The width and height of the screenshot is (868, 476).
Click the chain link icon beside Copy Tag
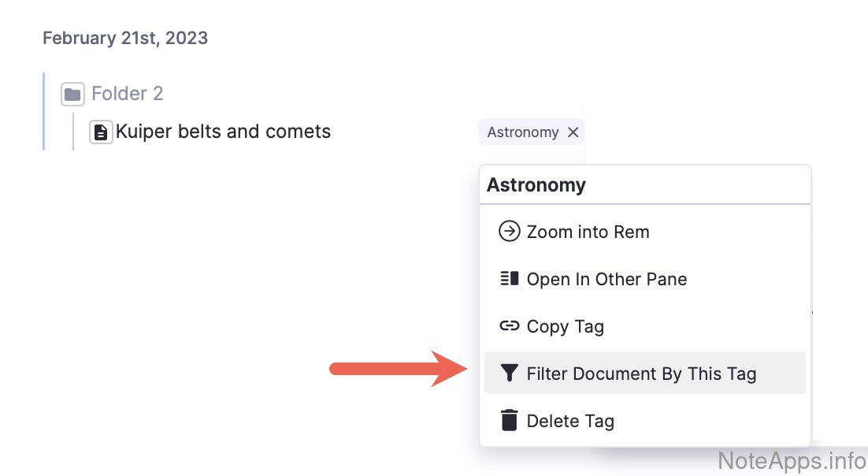510,326
